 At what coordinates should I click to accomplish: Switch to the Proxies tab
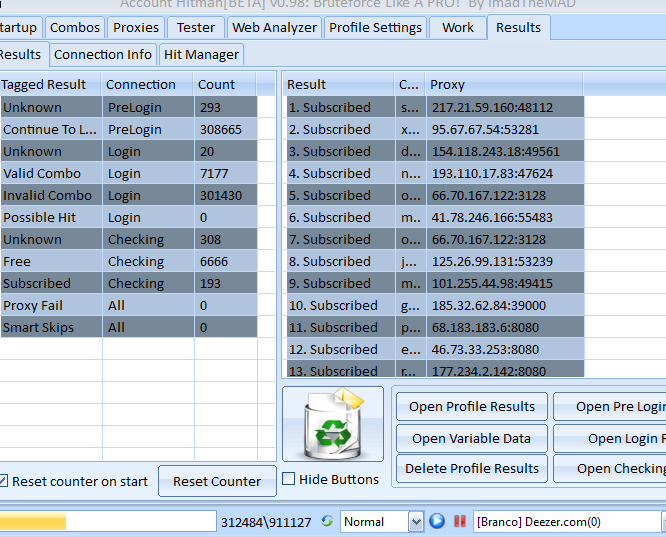[x=136, y=28]
